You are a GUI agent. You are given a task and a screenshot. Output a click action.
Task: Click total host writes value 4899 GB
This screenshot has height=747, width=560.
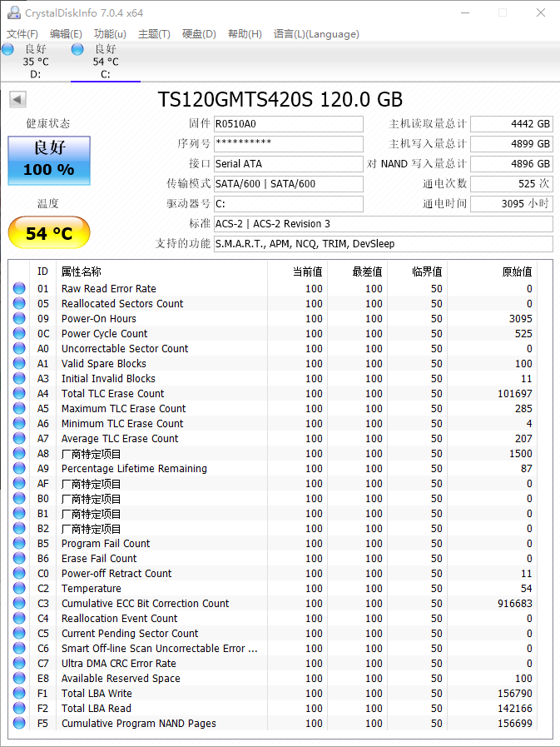512,144
